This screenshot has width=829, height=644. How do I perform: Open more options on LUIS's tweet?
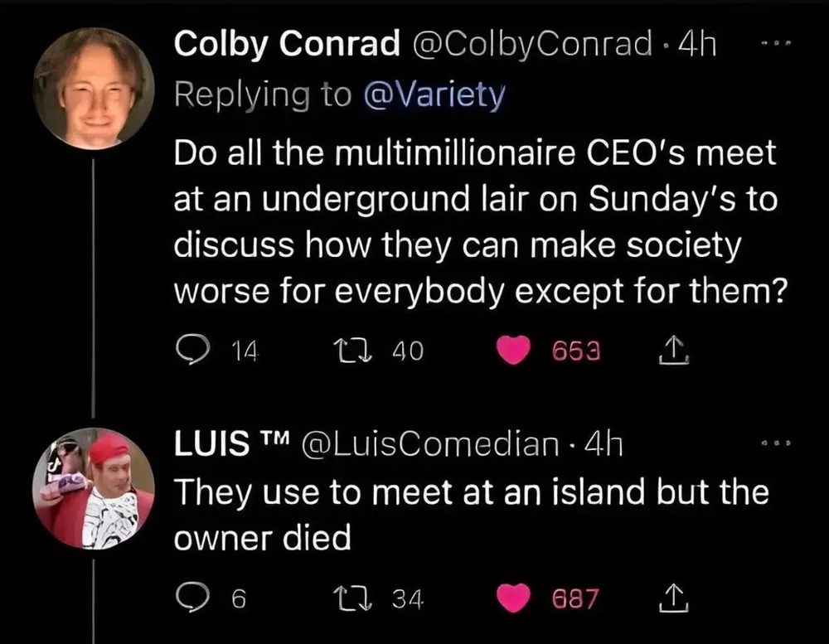click(774, 446)
